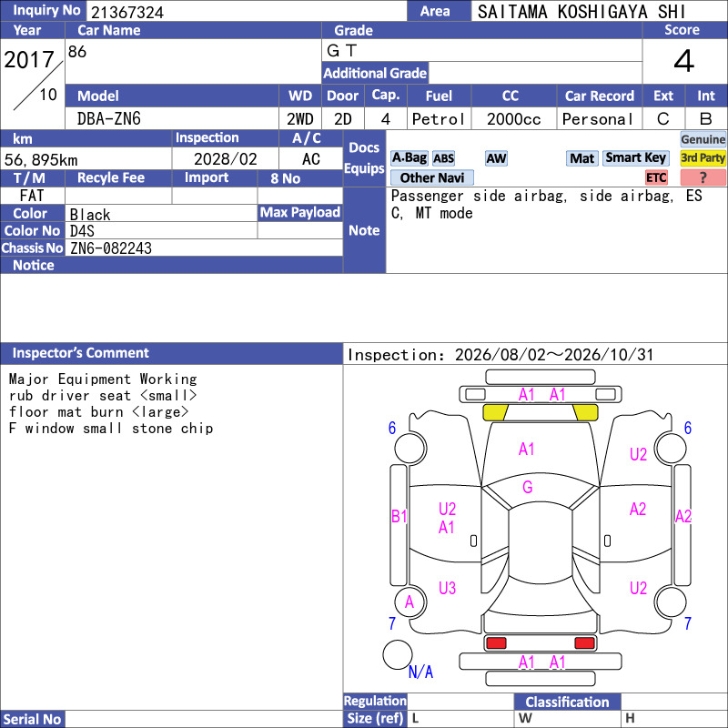The height and width of the screenshot is (728, 728).
Task: Click the ABS equipment badge
Action: tap(443, 158)
